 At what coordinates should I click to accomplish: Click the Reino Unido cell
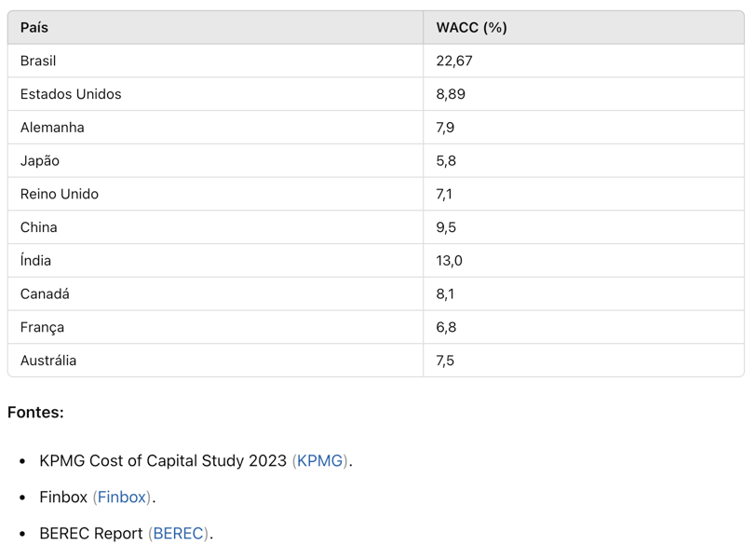(60, 194)
